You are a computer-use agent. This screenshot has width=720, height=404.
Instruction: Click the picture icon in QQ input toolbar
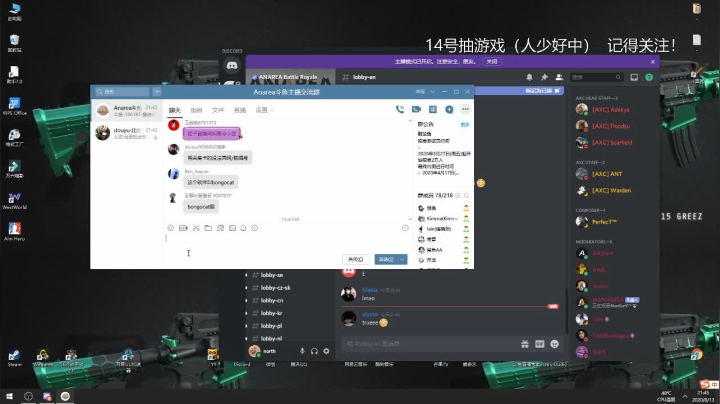(x=232, y=228)
